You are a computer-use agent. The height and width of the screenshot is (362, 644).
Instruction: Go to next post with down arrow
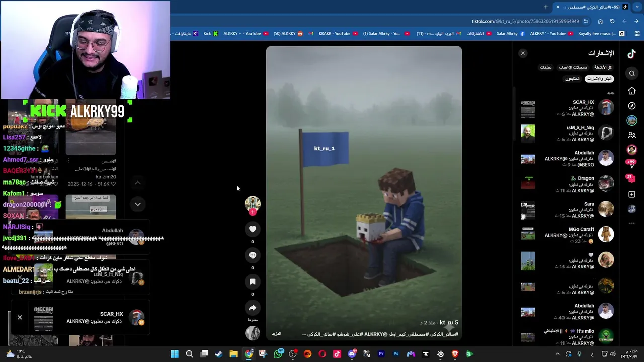point(137,204)
